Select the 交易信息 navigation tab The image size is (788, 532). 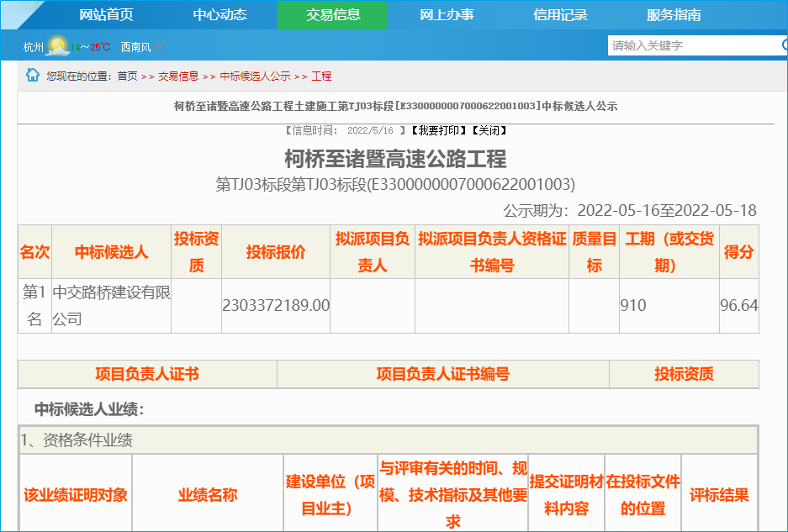332,15
